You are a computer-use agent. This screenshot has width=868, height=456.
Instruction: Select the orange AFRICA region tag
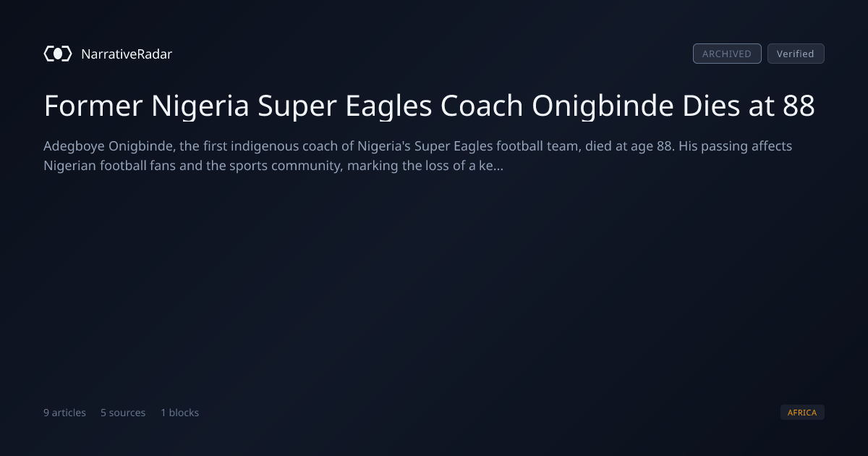click(x=802, y=413)
